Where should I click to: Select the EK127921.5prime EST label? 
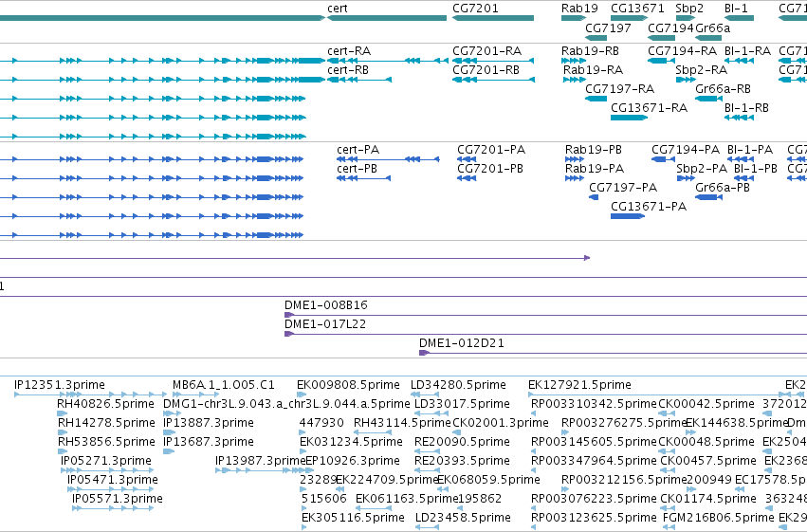click(579, 385)
